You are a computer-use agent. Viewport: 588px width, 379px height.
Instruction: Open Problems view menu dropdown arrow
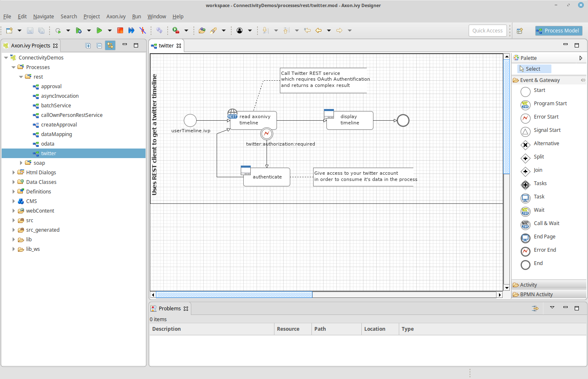[552, 308]
